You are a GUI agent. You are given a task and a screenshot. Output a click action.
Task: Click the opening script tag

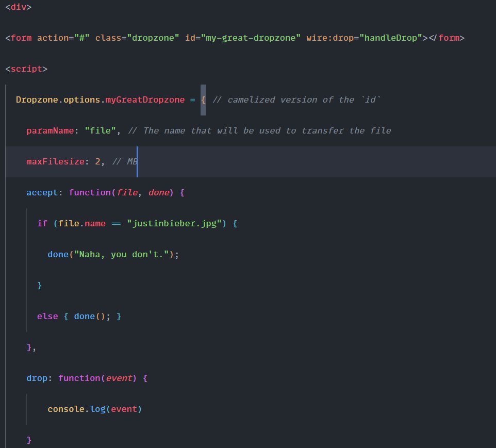pyautogui.click(x=26, y=69)
